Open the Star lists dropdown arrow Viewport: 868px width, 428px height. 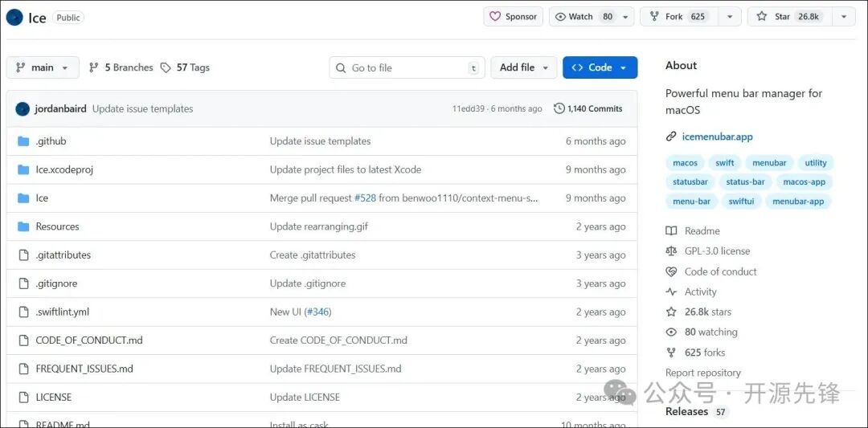[x=844, y=17]
